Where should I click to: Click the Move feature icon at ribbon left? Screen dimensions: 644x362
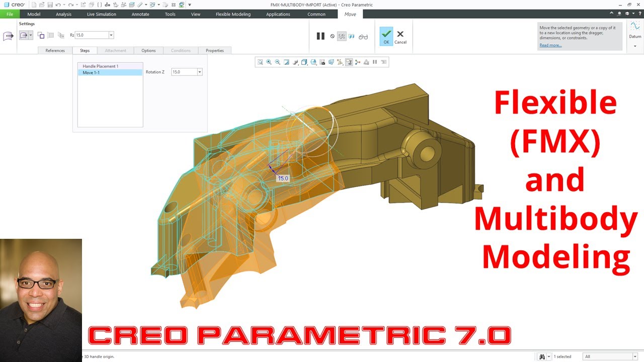click(8, 36)
